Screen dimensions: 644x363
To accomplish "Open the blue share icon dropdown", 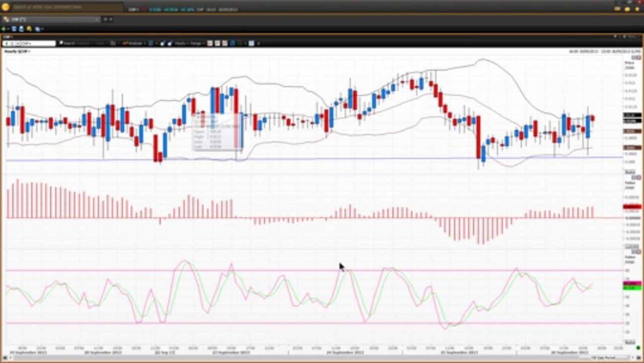I will point(39,29).
